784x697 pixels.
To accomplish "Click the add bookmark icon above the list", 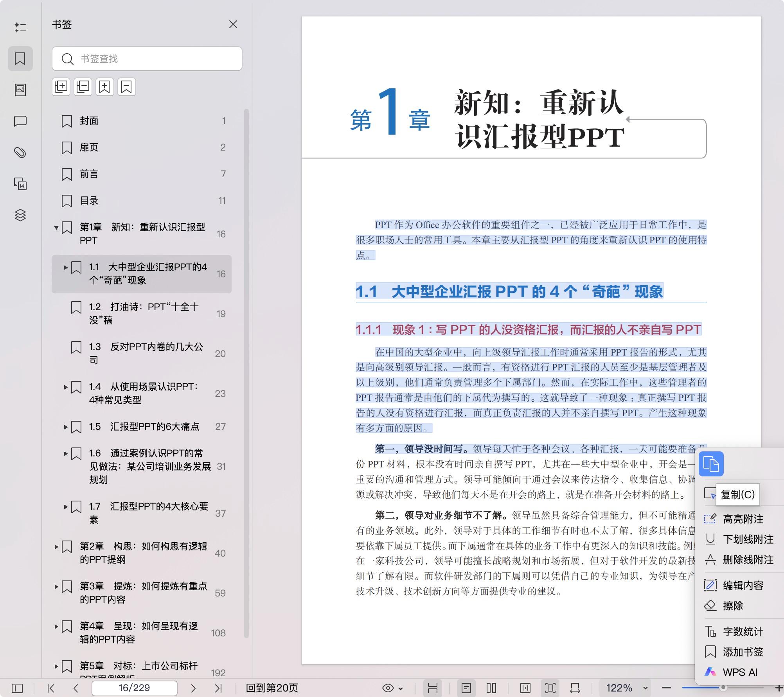I will coord(104,87).
